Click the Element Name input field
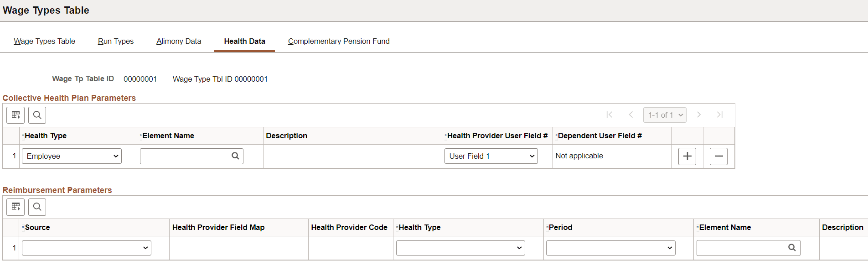This screenshot has height=266, width=868. pos(187,156)
